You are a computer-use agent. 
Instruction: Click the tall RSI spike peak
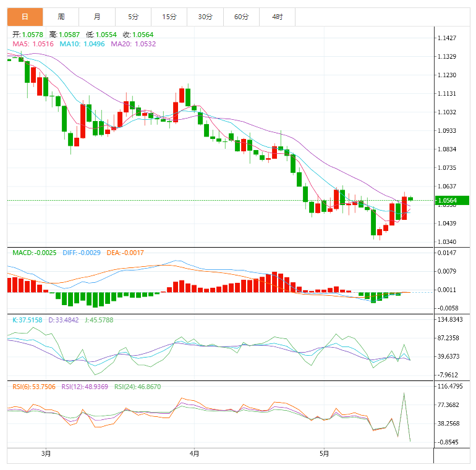tap(404, 393)
